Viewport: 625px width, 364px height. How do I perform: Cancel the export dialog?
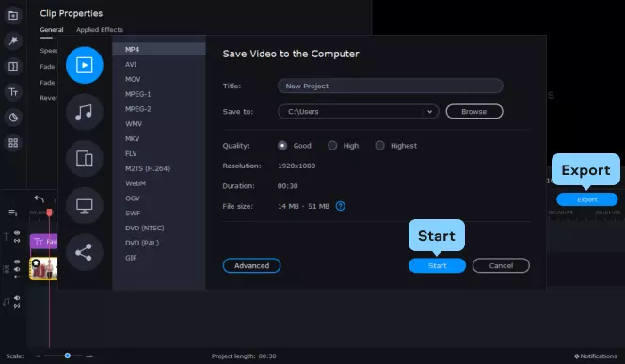pyautogui.click(x=501, y=265)
